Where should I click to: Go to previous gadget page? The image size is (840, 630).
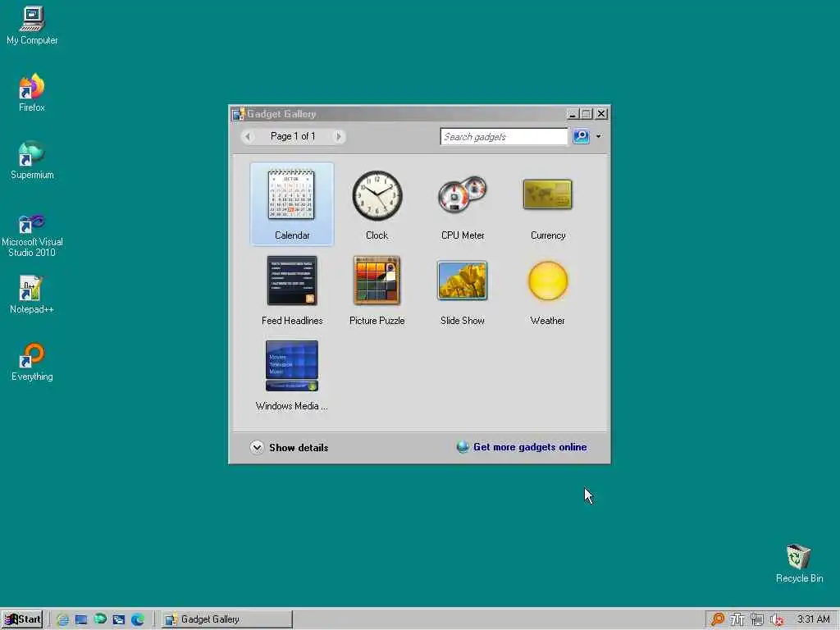(x=248, y=137)
